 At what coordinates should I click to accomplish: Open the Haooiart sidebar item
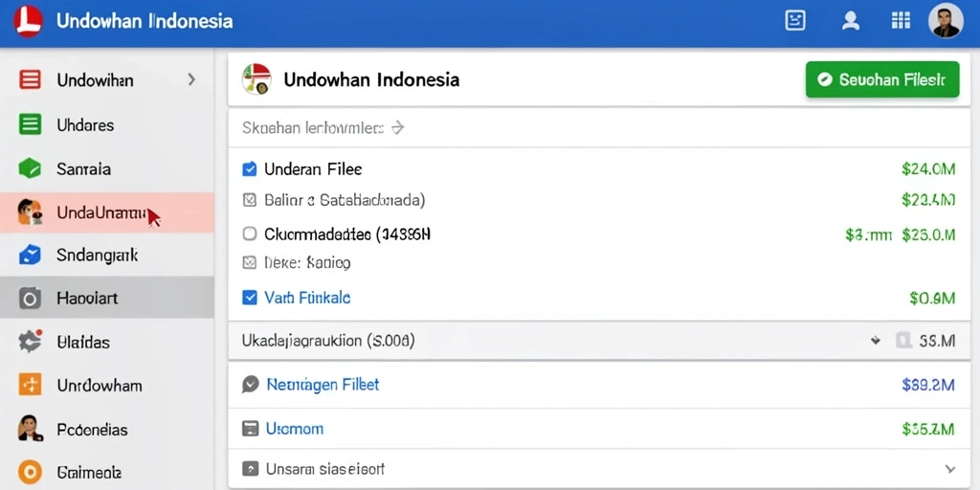107,299
